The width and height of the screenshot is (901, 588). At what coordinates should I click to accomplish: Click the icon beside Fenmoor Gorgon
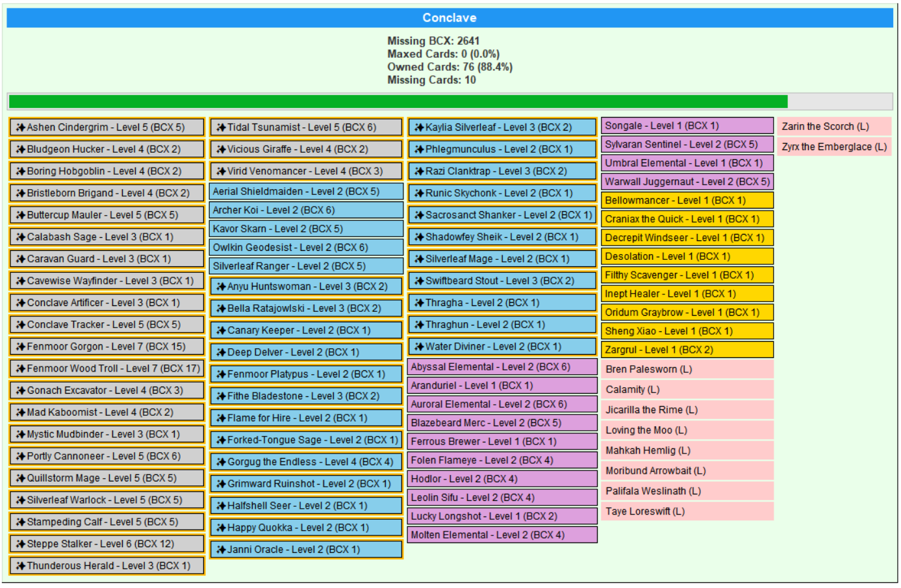click(x=21, y=347)
